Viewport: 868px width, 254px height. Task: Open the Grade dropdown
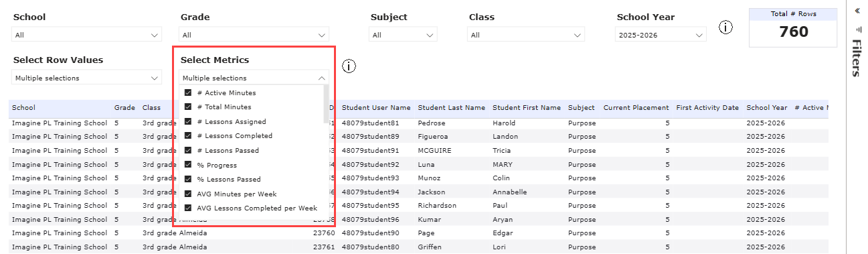coord(254,35)
